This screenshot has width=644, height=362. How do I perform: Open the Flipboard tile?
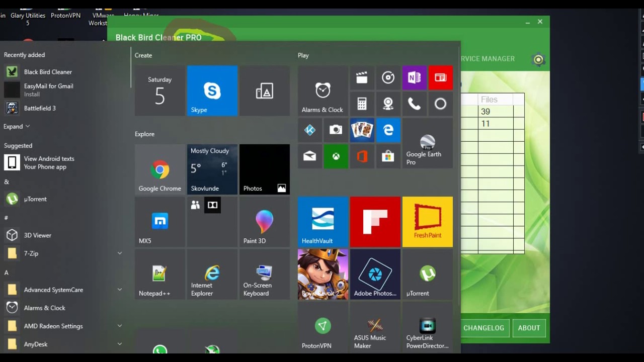(375, 222)
